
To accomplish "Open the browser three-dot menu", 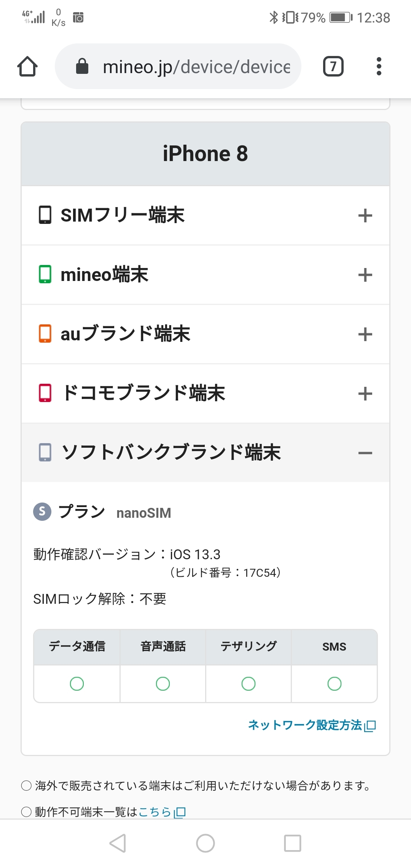I will point(379,67).
